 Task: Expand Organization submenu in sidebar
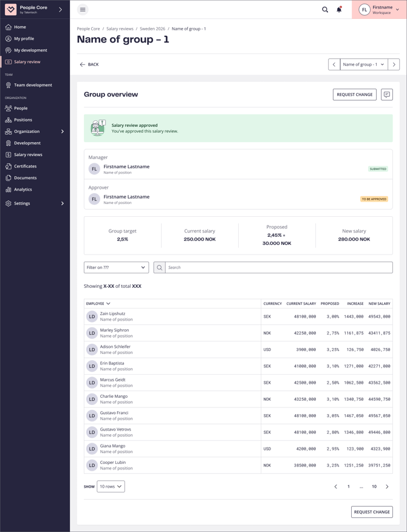click(62, 131)
